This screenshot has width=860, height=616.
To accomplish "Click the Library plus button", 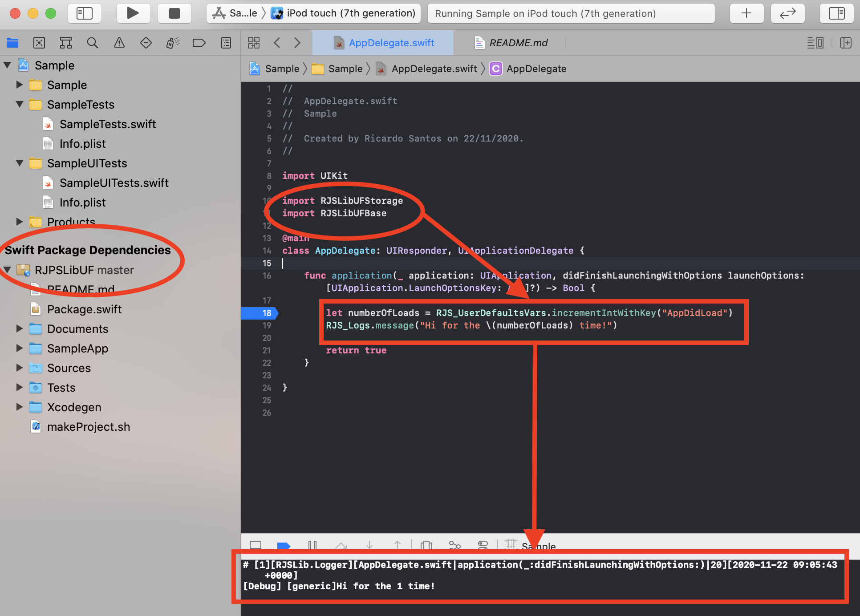I will pyautogui.click(x=746, y=13).
